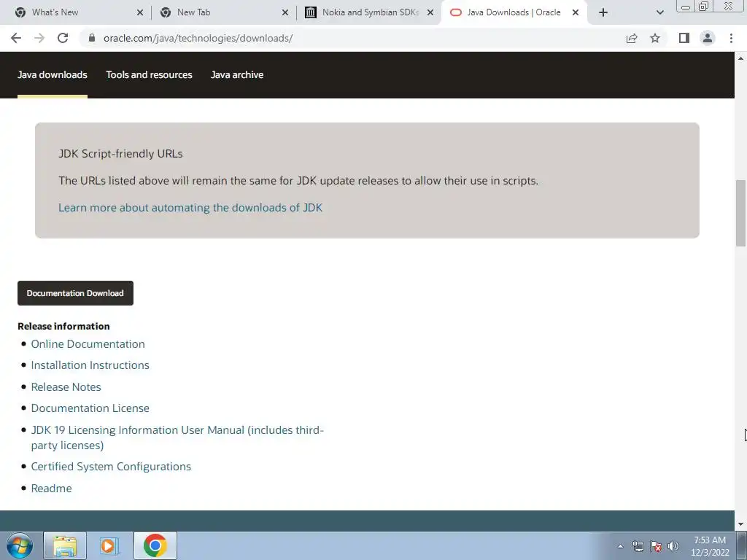Minimize the Chrome window
The height and width of the screenshot is (560, 747).
[x=686, y=6]
